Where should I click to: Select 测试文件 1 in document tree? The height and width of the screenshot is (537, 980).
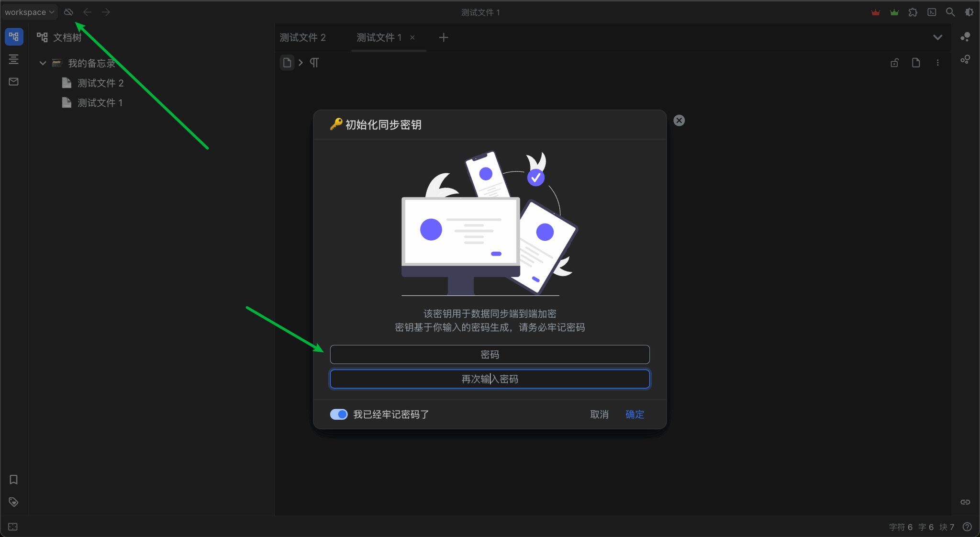click(x=100, y=103)
